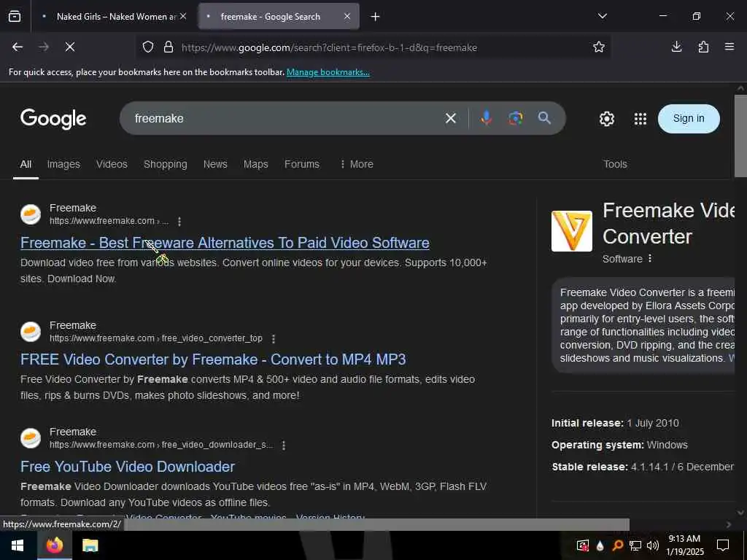This screenshot has height=560, width=747.
Task: Open Software more options in knowledge panel
Action: point(650,259)
